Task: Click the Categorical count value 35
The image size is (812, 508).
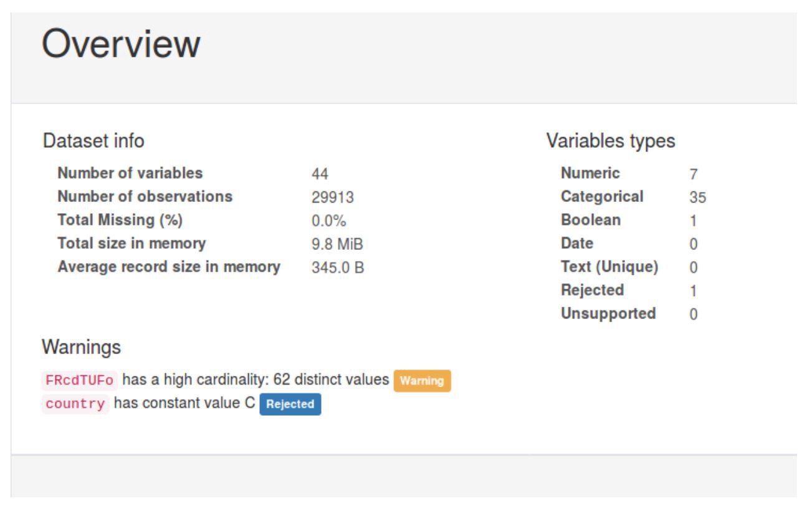Action: [x=697, y=198]
